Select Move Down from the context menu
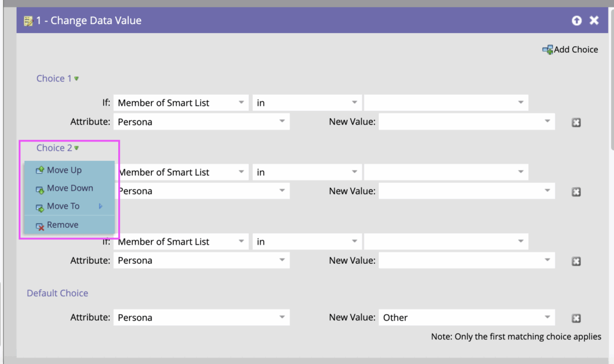 click(x=70, y=188)
